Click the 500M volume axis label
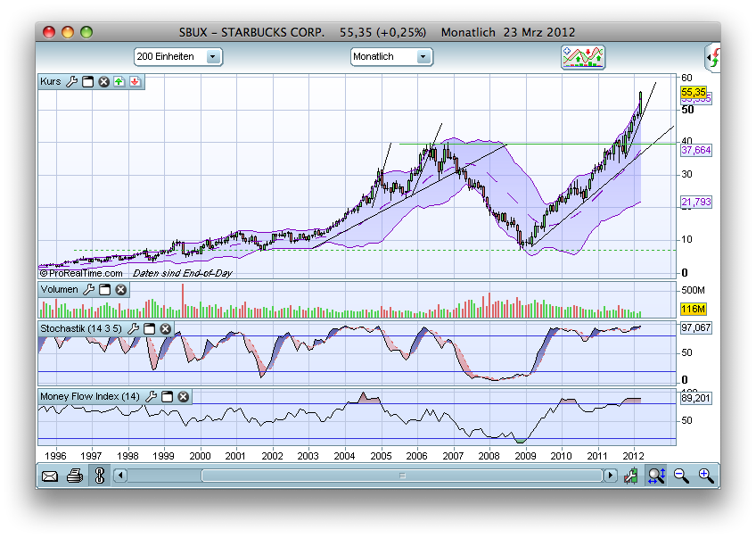Image resolution: width=756 pixels, height=538 pixels. click(694, 290)
